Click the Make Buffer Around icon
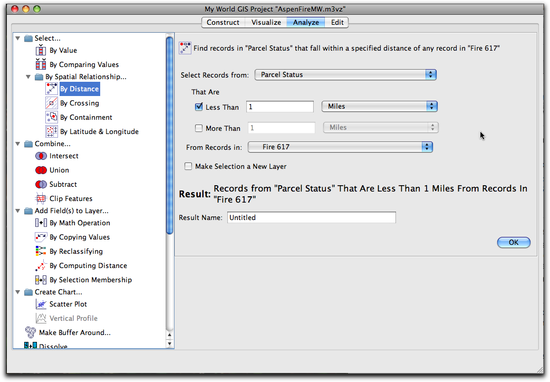Image resolution: width=550 pixels, height=382 pixels. click(x=31, y=332)
